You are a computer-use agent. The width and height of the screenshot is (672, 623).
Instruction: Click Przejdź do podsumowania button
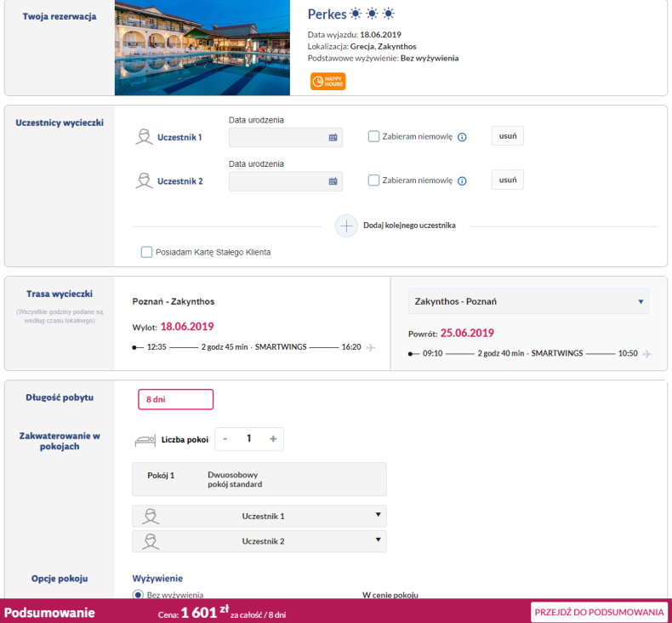tap(599, 612)
